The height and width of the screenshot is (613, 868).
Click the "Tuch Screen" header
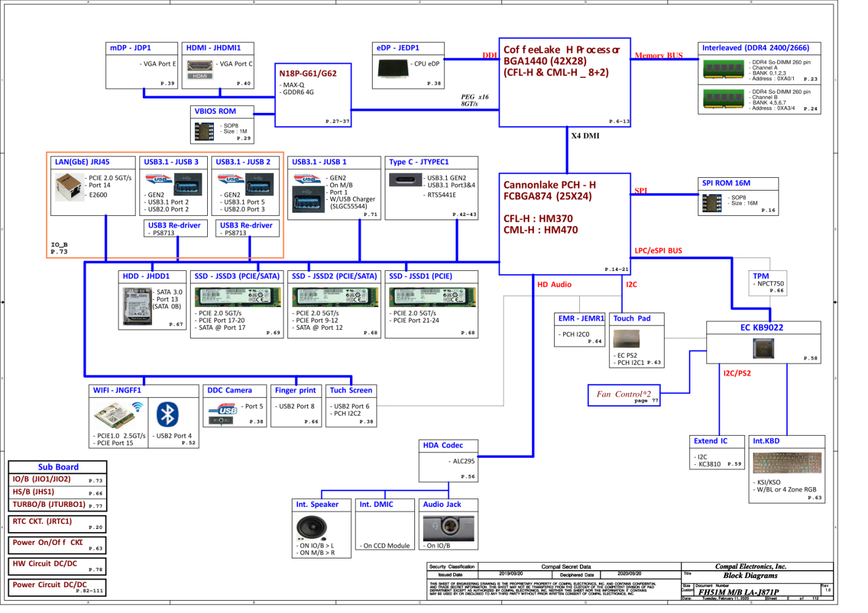351,390
